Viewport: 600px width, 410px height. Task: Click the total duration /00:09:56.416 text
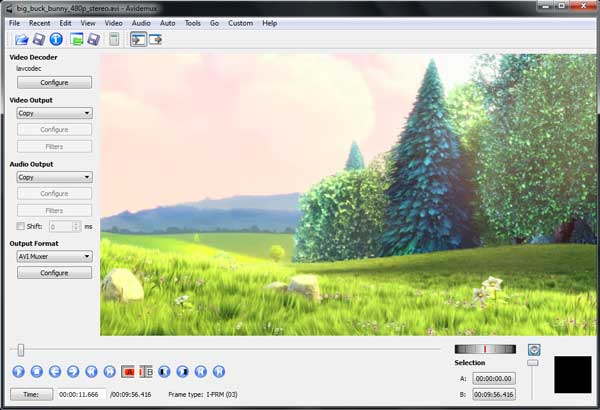click(x=130, y=394)
